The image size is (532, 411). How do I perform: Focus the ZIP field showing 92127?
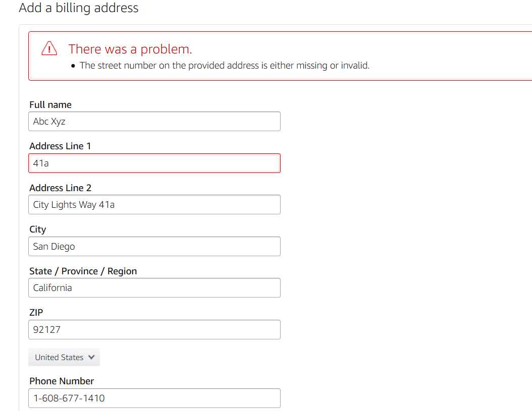154,330
